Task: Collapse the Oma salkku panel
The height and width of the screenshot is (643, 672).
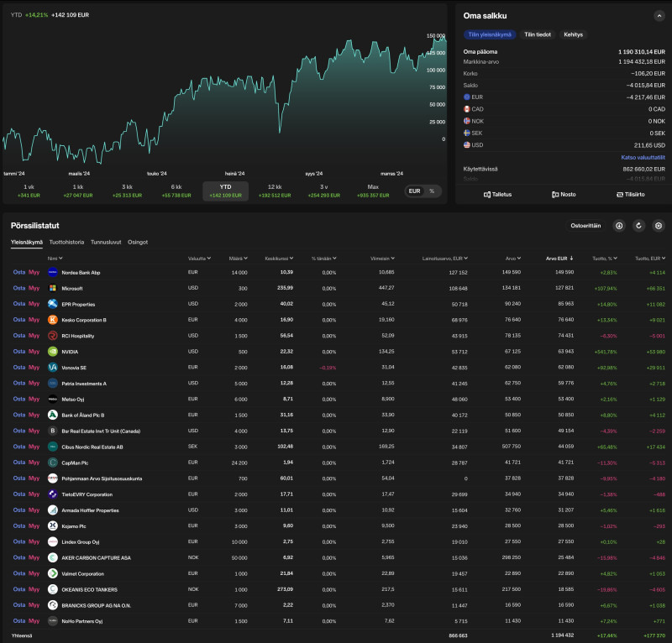Action: point(659,16)
